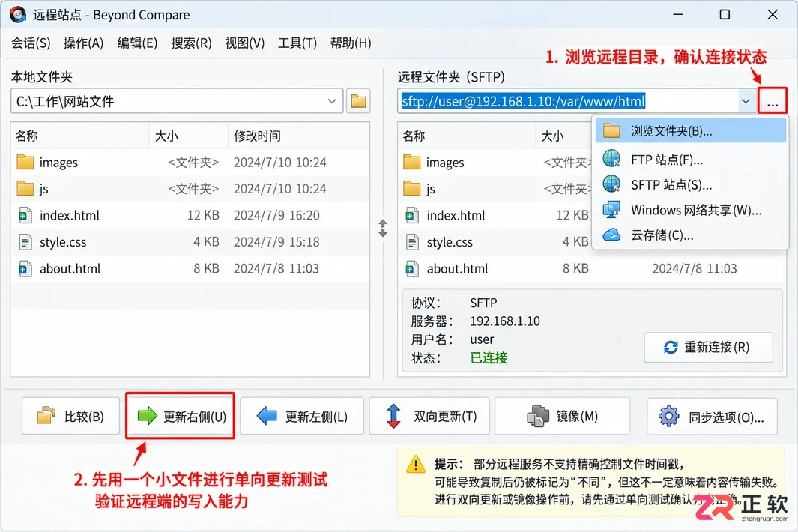Sort remote list by 名称 column
Image resolution: width=798 pixels, height=532 pixels.
[466, 136]
